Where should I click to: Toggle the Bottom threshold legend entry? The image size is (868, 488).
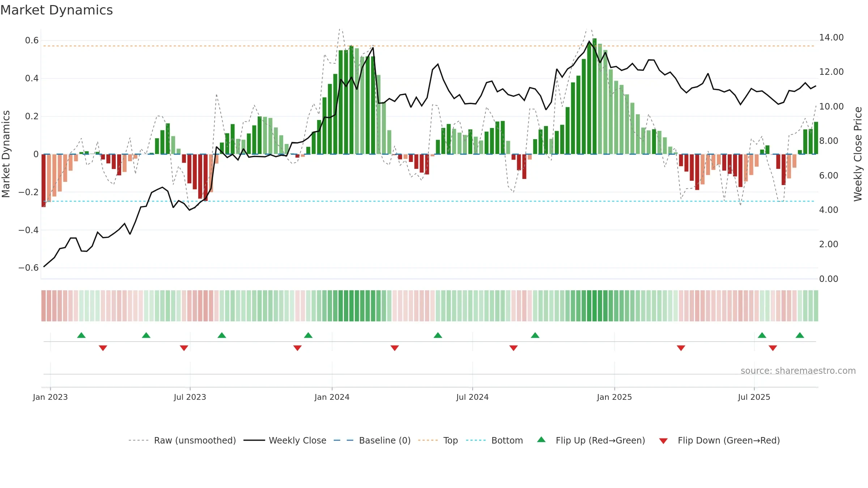coord(494,440)
